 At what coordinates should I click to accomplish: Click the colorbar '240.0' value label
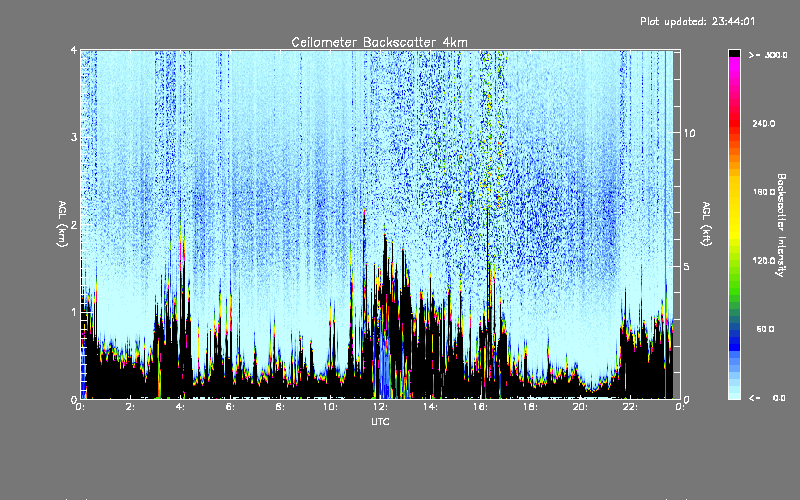coord(763,124)
